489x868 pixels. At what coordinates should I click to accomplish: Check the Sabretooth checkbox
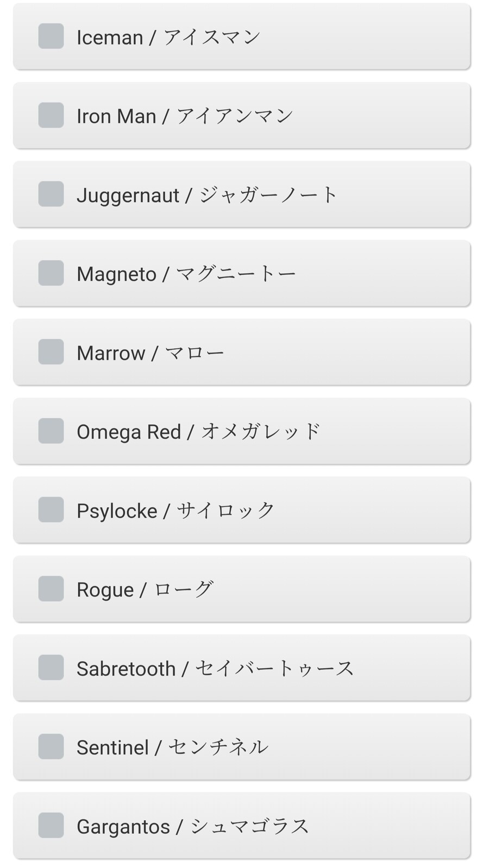point(51,668)
